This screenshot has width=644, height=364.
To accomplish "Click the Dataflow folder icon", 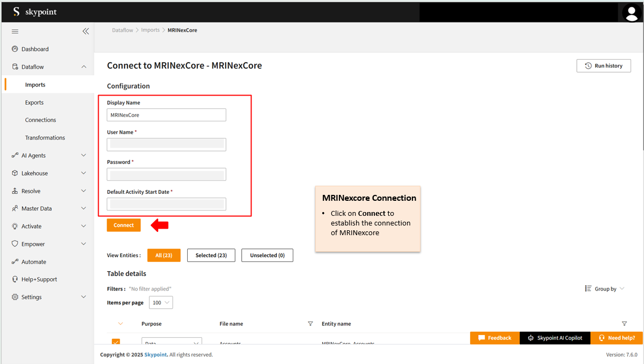I will point(14,67).
